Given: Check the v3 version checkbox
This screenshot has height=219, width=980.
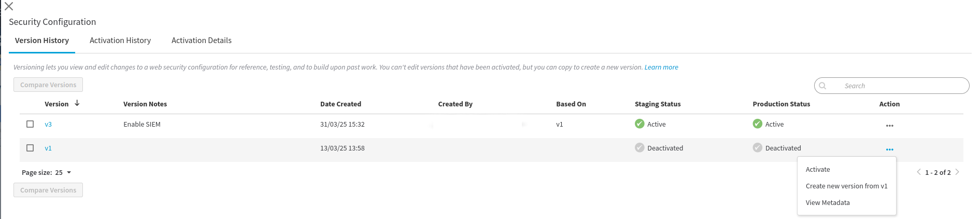Looking at the screenshot, I should [30, 124].
